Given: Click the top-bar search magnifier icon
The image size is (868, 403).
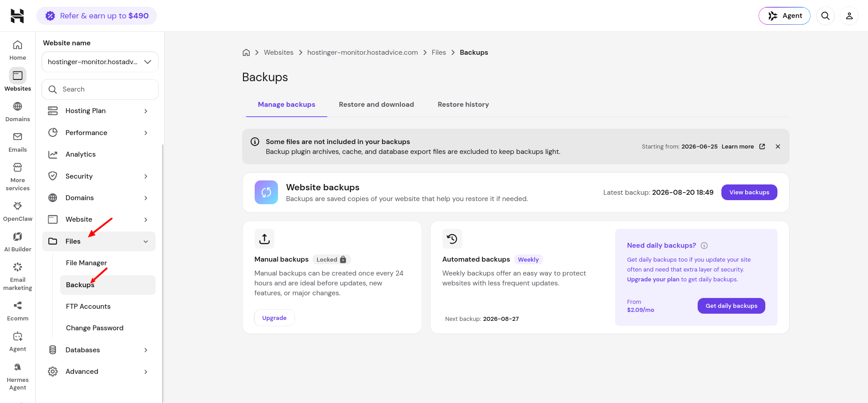Looking at the screenshot, I should [x=825, y=16].
